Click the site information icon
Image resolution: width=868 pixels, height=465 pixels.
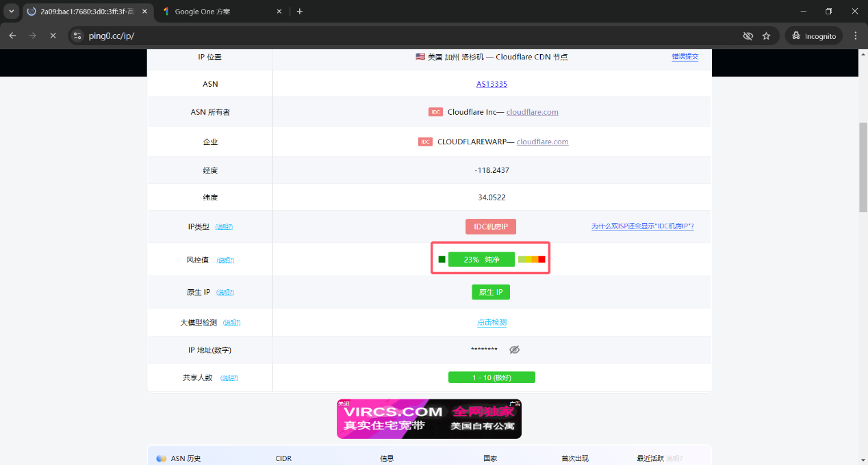point(77,36)
